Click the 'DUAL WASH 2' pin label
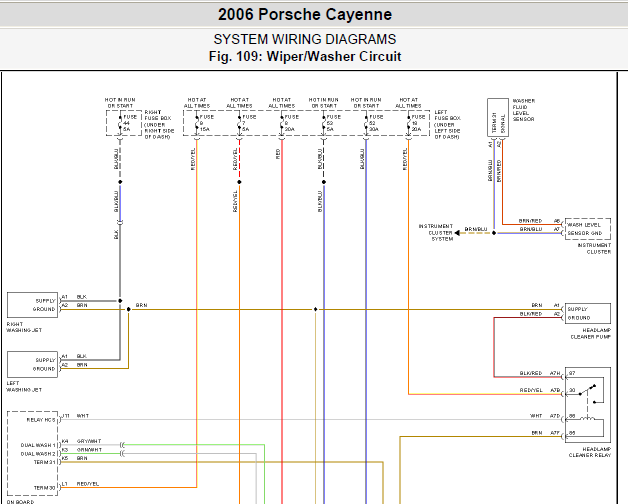The image size is (628, 504). coord(38,454)
